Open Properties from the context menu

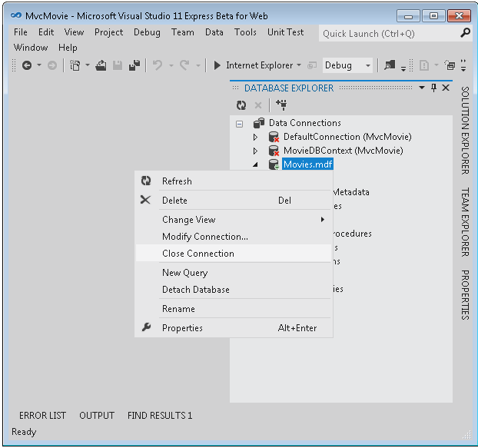coord(234,327)
